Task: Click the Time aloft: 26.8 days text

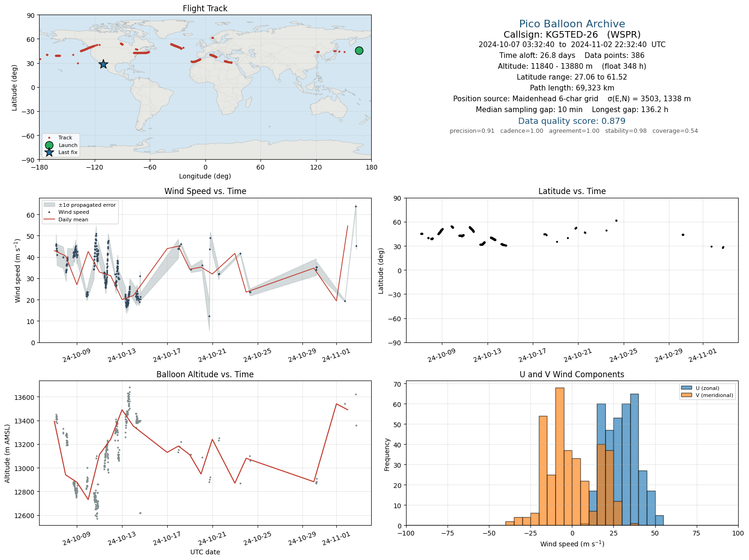Action: [x=537, y=56]
